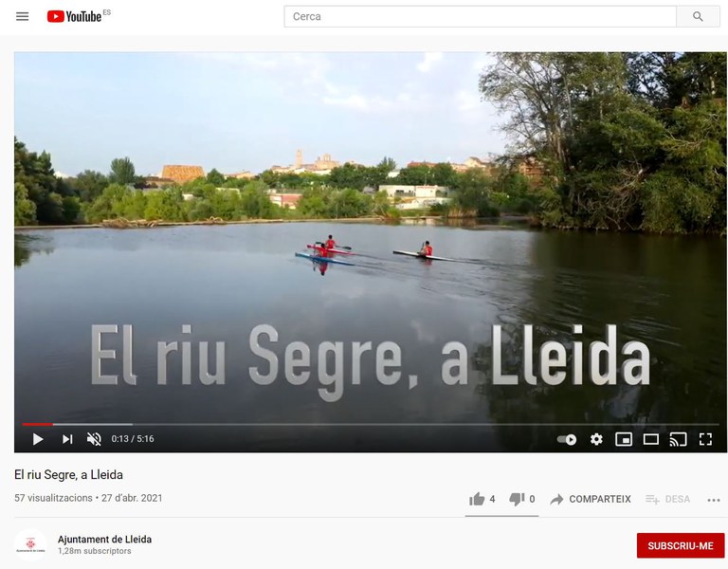Skip to the next video
The height and width of the screenshot is (569, 728).
pos(67,439)
